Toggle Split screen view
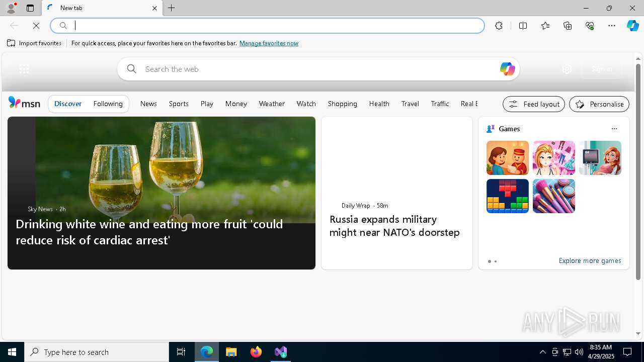The height and width of the screenshot is (362, 644). tap(523, 26)
